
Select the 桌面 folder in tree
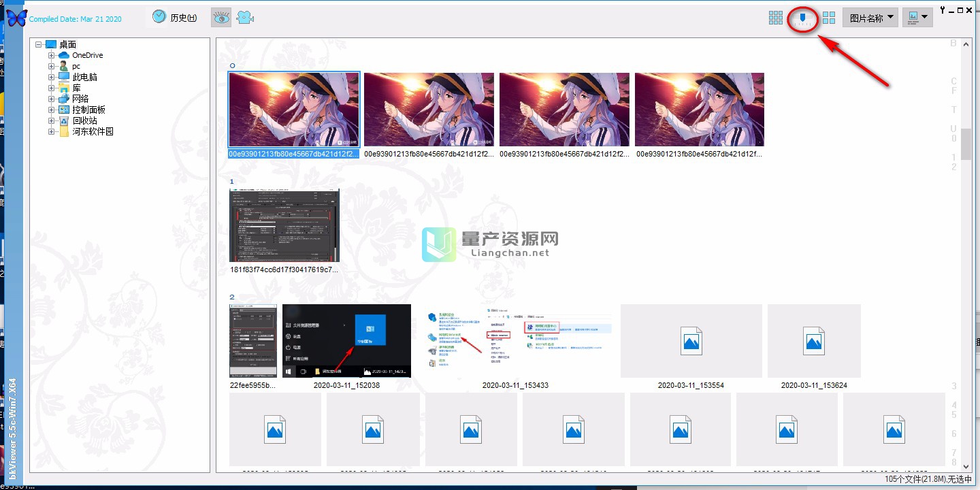[67, 44]
